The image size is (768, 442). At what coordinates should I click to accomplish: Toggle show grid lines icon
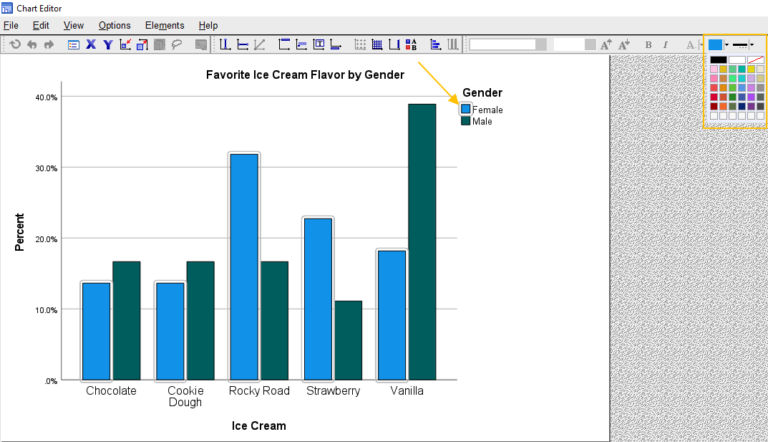click(362, 44)
